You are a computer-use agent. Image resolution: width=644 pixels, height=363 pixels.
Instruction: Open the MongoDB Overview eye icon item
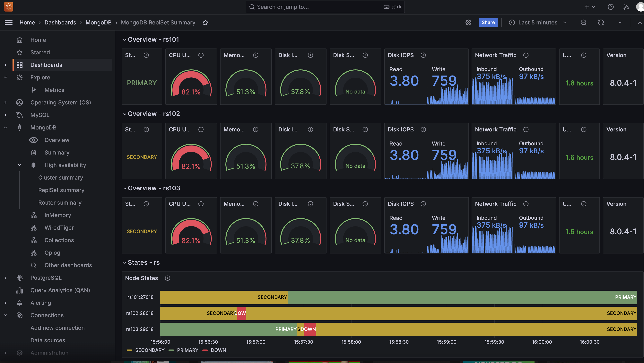click(x=33, y=140)
